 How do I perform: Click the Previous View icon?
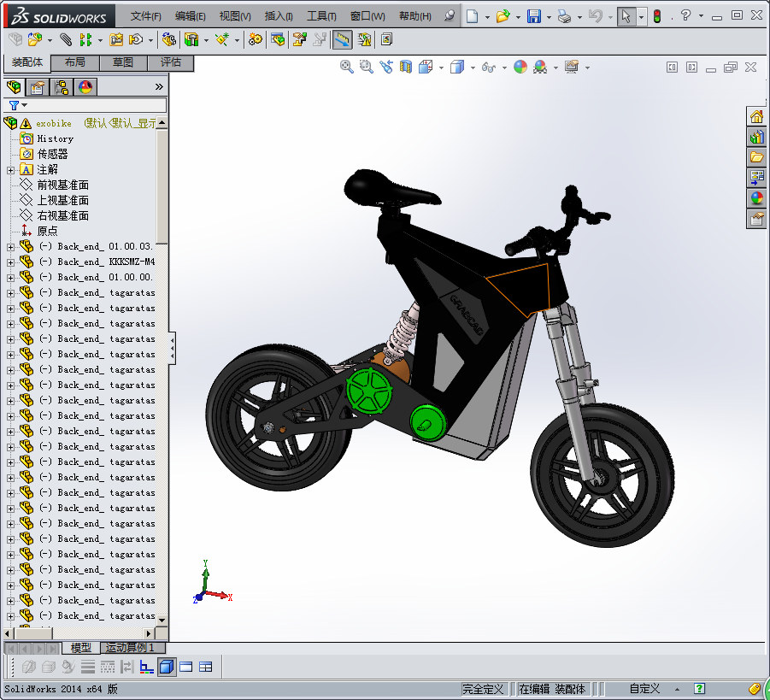coord(386,67)
